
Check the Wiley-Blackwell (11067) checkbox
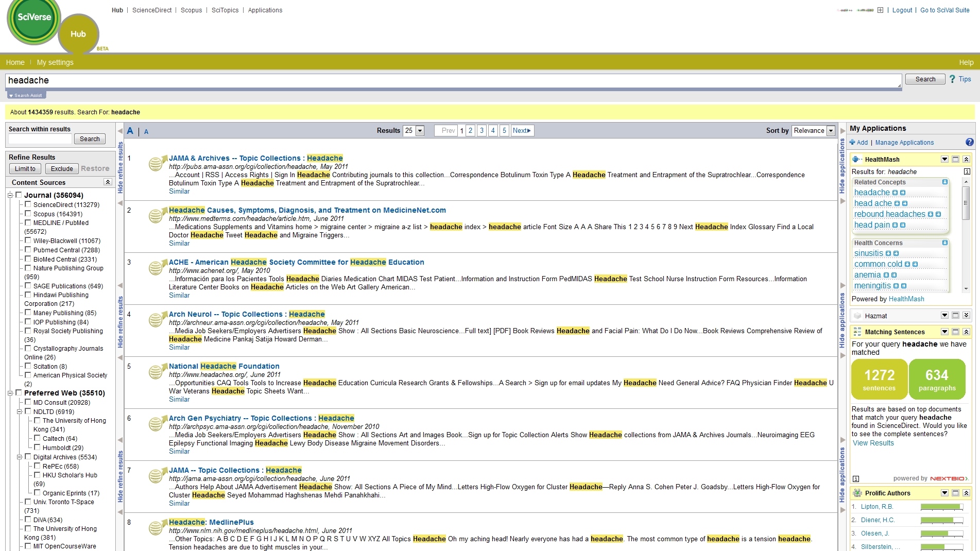point(28,240)
